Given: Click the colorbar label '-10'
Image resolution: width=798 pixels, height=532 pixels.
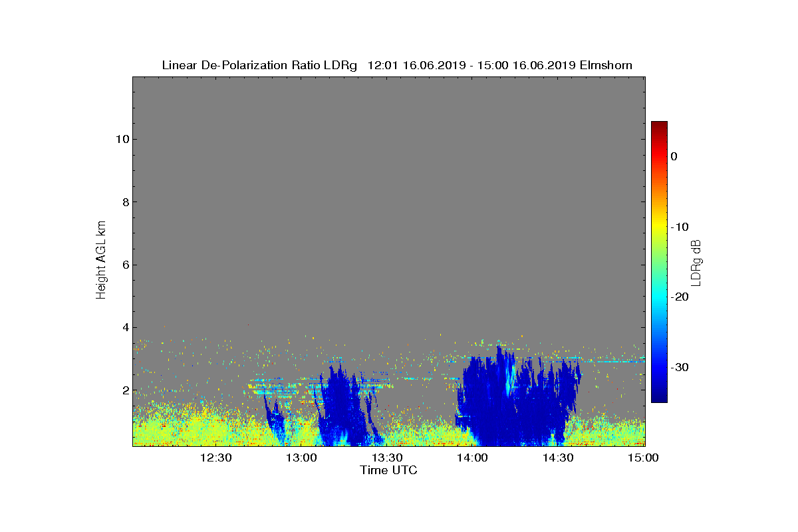Looking at the screenshot, I should click(680, 227).
